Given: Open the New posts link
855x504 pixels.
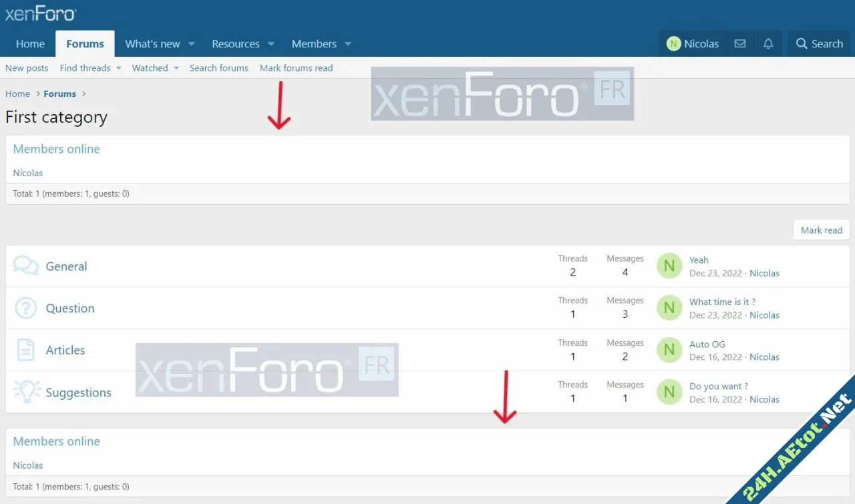Looking at the screenshot, I should click(x=27, y=67).
